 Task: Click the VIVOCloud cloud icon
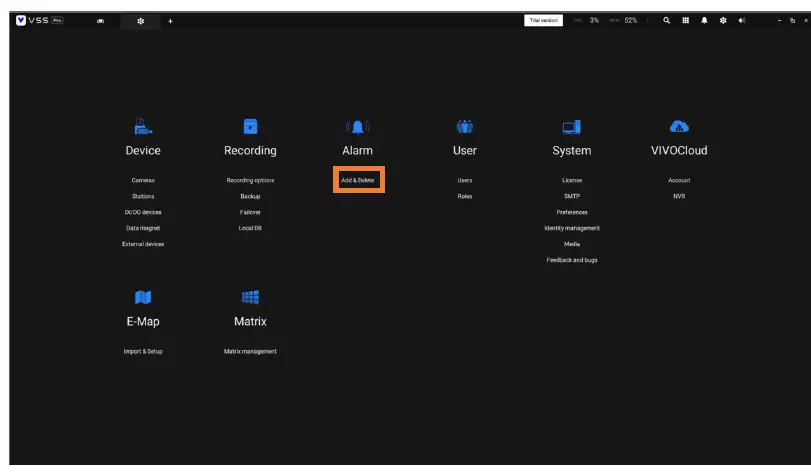(x=679, y=126)
